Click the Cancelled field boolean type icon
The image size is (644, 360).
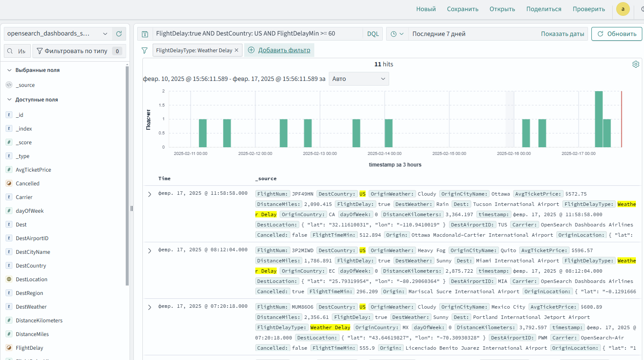coord(9,183)
